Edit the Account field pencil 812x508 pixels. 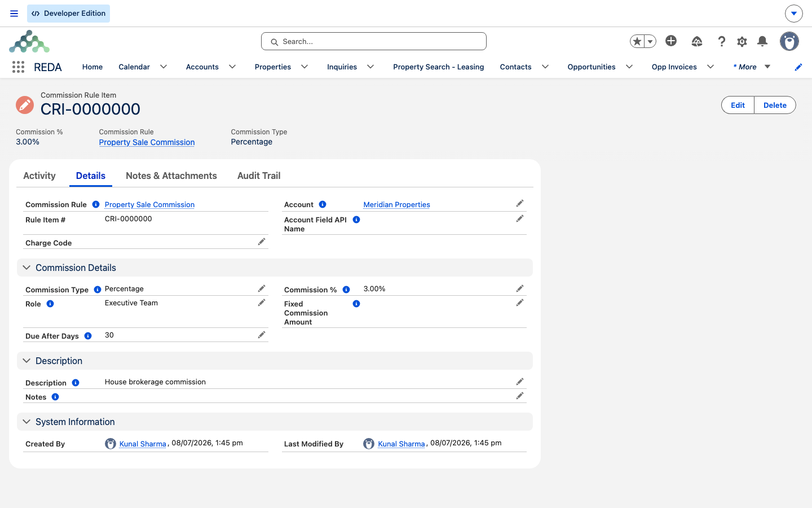[x=520, y=203]
